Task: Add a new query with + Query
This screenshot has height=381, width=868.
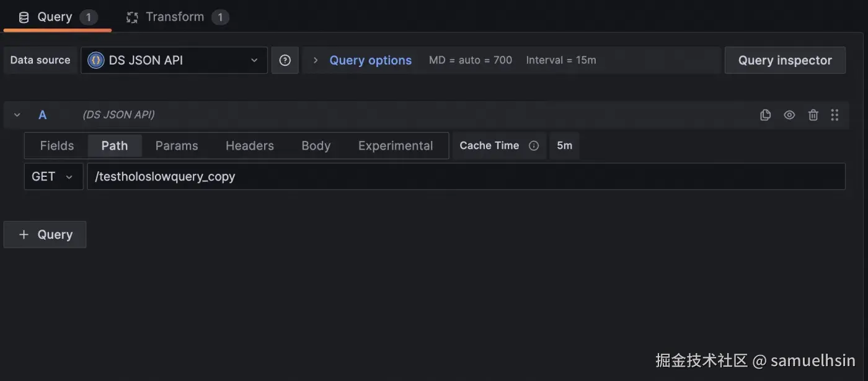Action: pyautogui.click(x=45, y=235)
